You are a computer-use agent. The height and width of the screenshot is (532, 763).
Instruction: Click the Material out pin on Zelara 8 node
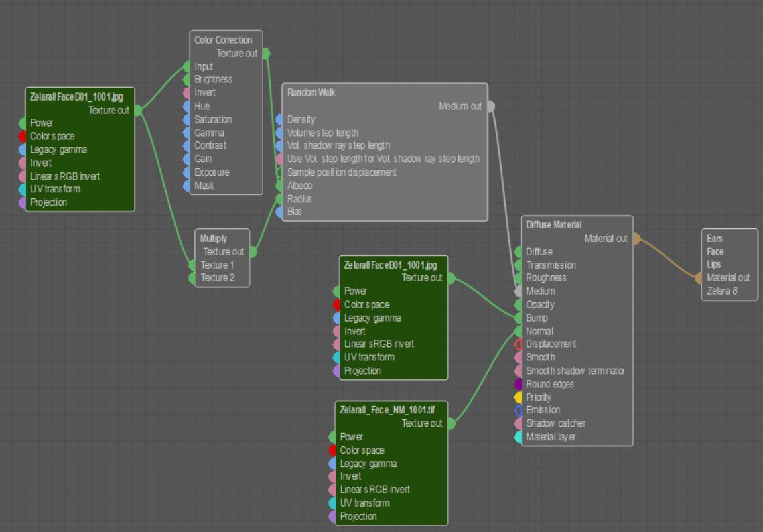coord(698,278)
